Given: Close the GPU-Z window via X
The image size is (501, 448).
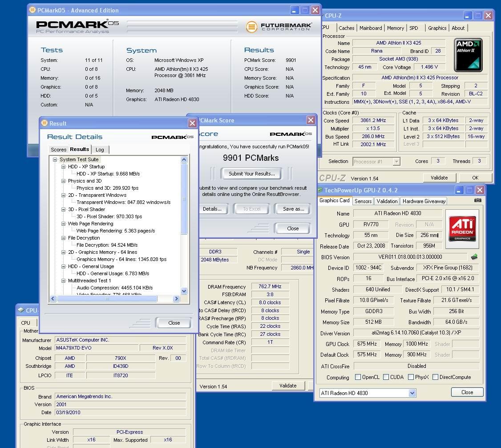Looking at the screenshot, I should pyautogui.click(x=480, y=190).
